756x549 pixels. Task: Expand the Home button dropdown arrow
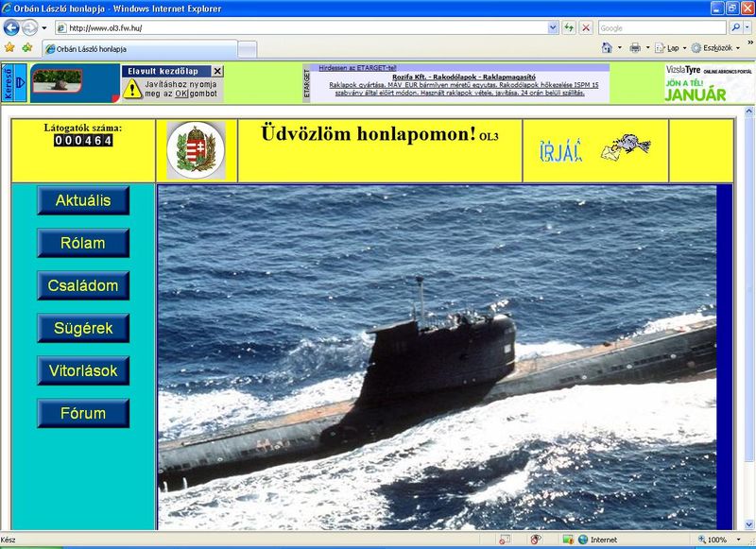click(x=620, y=47)
